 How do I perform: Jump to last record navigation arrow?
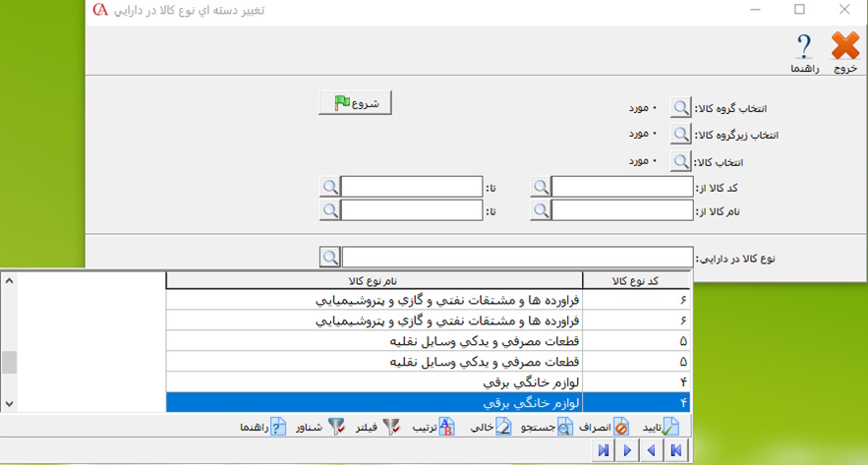tap(603, 450)
